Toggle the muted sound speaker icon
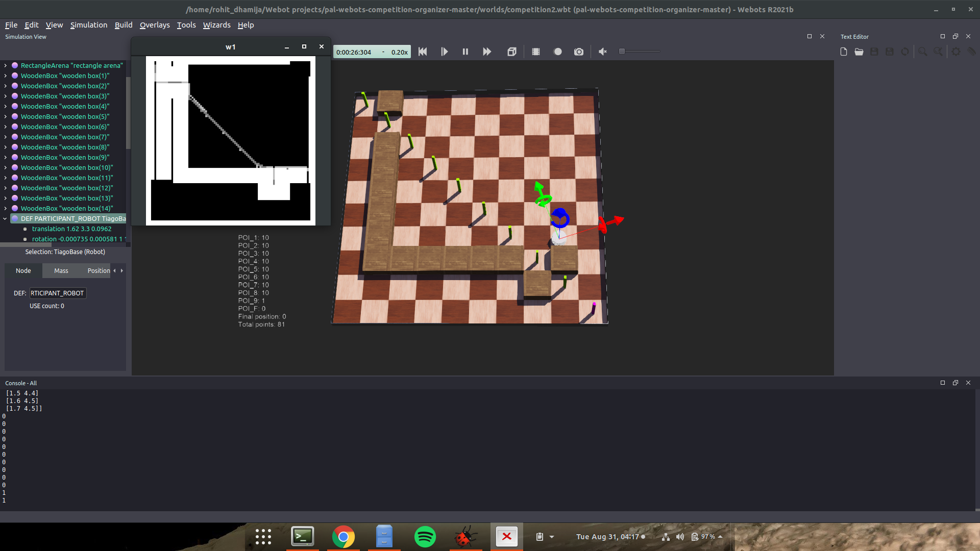Viewport: 980px width, 551px height. click(603, 52)
